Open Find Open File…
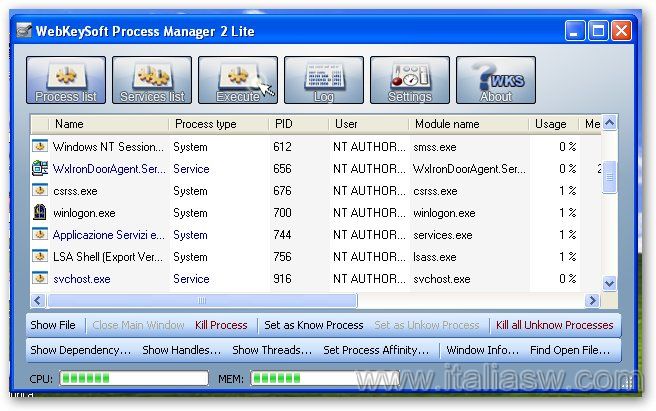Screen dimensions: 656x411 [570, 350]
